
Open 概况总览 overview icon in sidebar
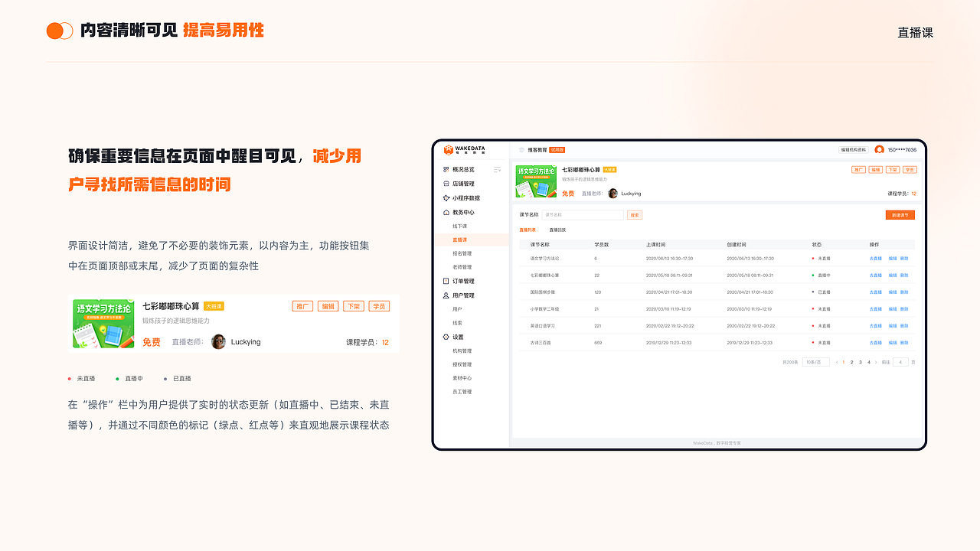[446, 169]
